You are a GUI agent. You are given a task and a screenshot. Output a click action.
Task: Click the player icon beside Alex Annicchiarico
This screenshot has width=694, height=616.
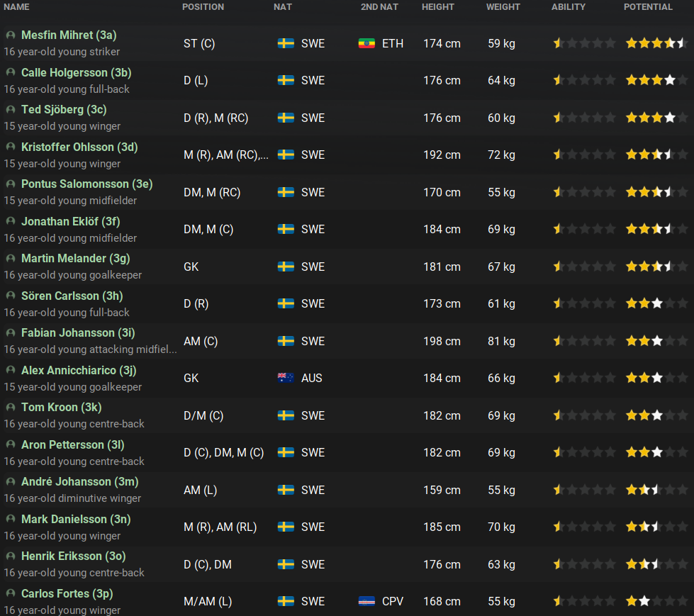pos(11,370)
